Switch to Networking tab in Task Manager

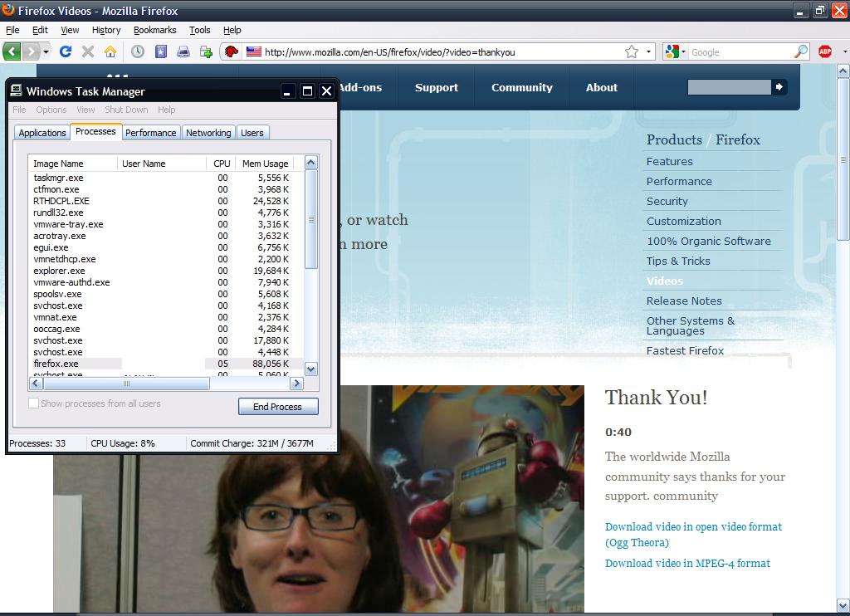pos(208,133)
